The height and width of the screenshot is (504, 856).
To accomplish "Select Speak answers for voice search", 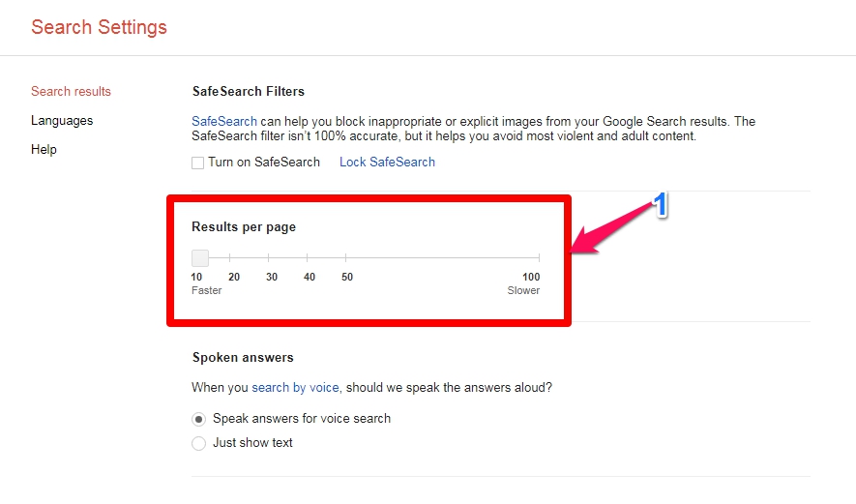I will coord(198,420).
